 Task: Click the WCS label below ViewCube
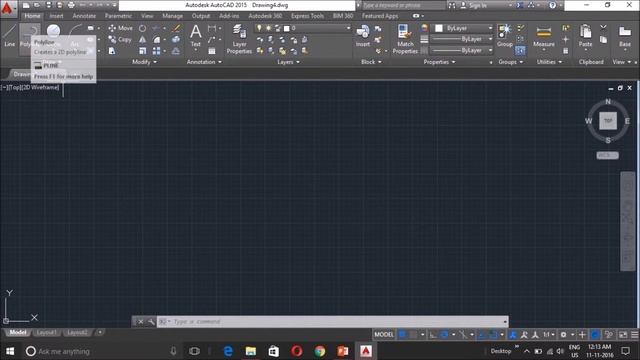607,156
